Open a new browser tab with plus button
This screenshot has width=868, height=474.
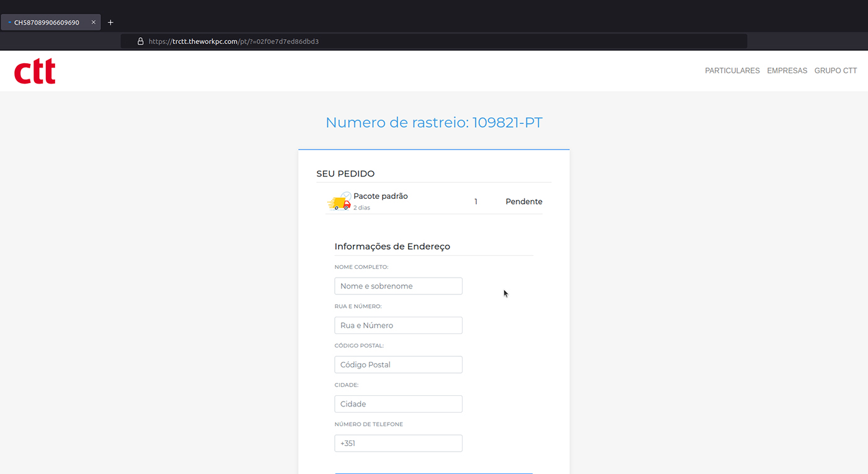tap(110, 22)
